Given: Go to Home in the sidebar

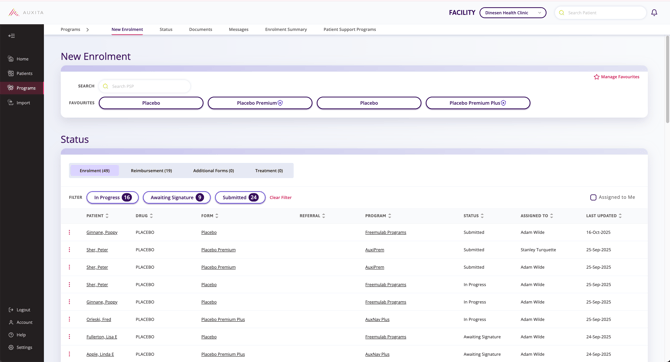Looking at the screenshot, I should (18, 59).
